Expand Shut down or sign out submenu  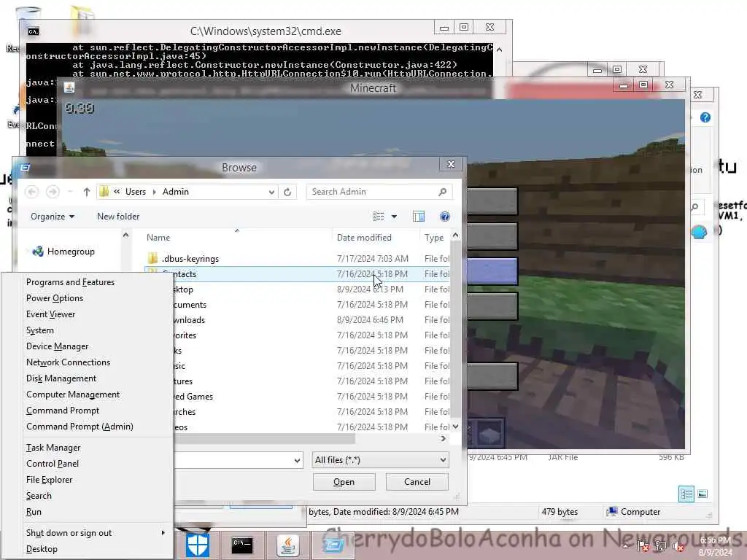96,533
